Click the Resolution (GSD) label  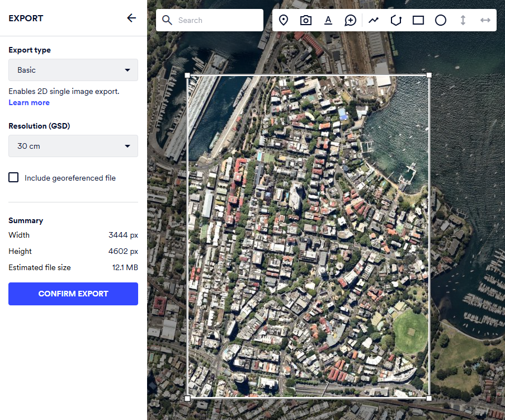[x=39, y=126]
